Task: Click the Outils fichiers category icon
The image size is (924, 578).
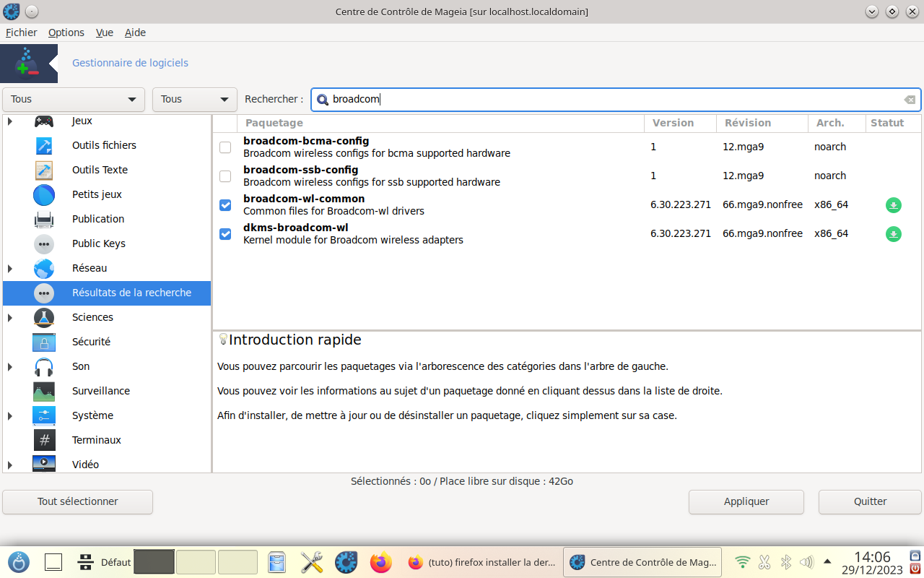Action: pyautogui.click(x=44, y=145)
